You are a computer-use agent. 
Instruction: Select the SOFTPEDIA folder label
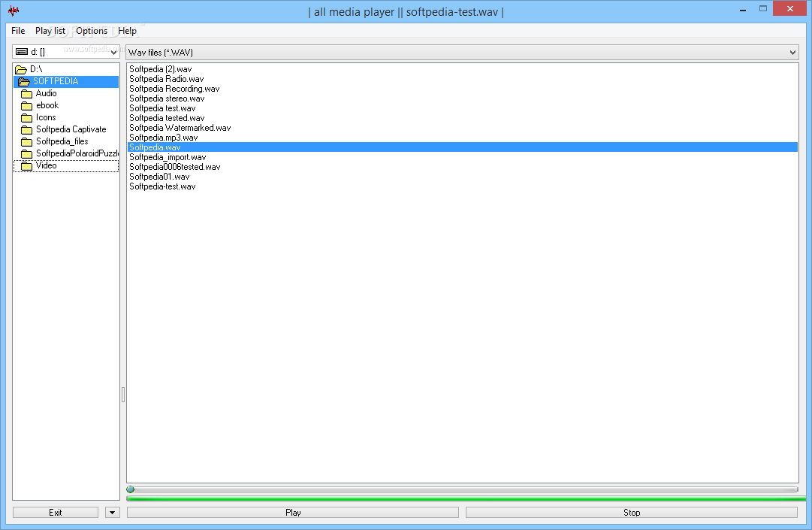point(56,81)
